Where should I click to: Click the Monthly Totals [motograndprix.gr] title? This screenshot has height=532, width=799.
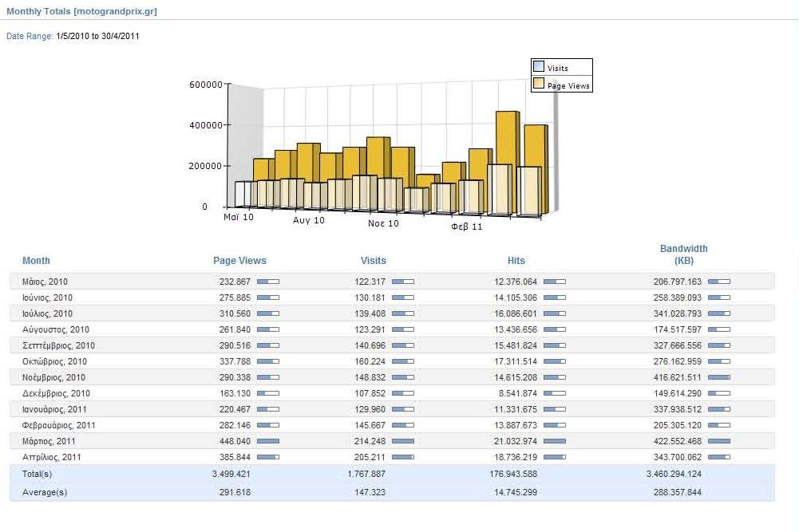point(81,11)
